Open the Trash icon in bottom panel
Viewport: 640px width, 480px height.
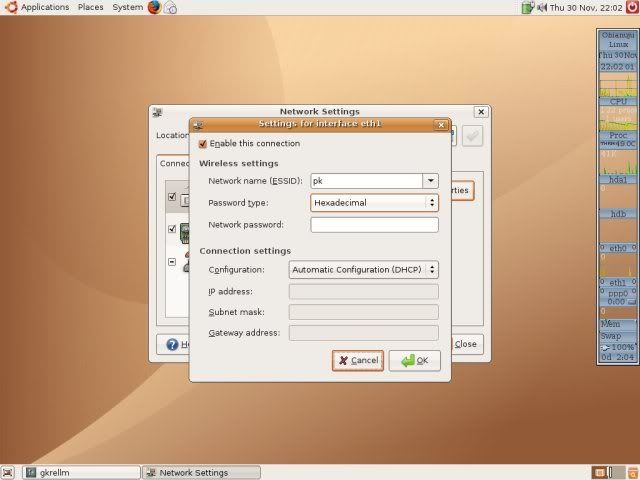(x=633, y=473)
